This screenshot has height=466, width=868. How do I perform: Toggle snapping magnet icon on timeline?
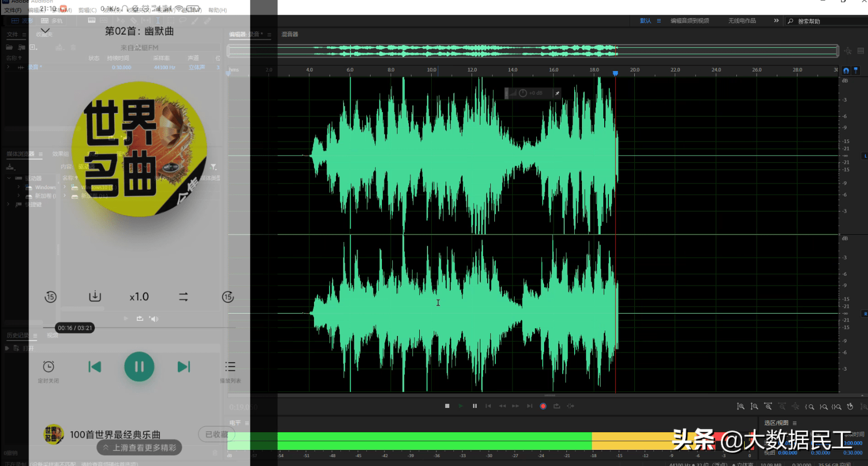click(846, 70)
